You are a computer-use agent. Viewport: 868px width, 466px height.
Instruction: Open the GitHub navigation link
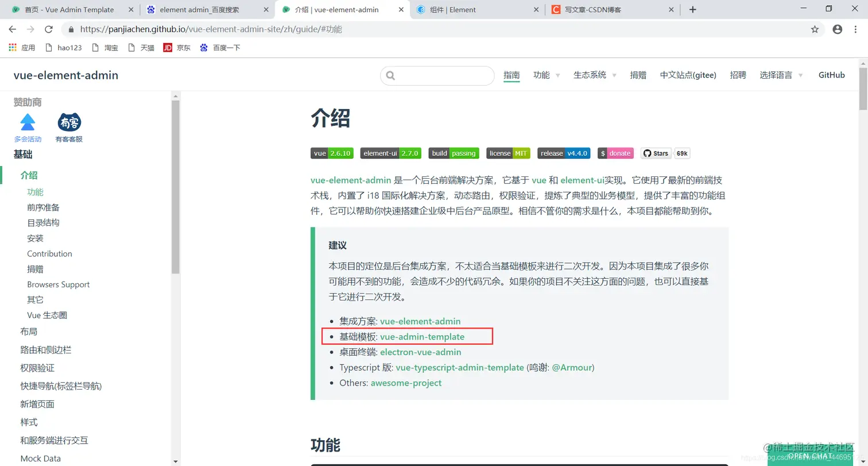point(832,75)
